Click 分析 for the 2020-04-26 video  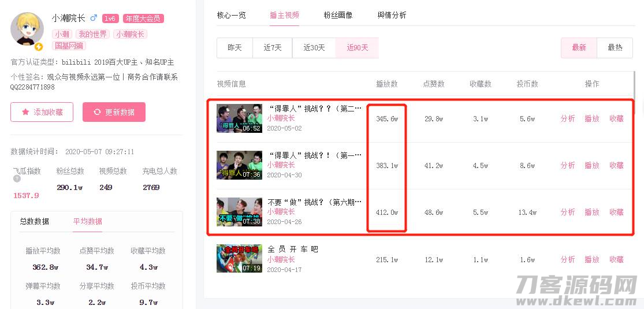coord(568,212)
